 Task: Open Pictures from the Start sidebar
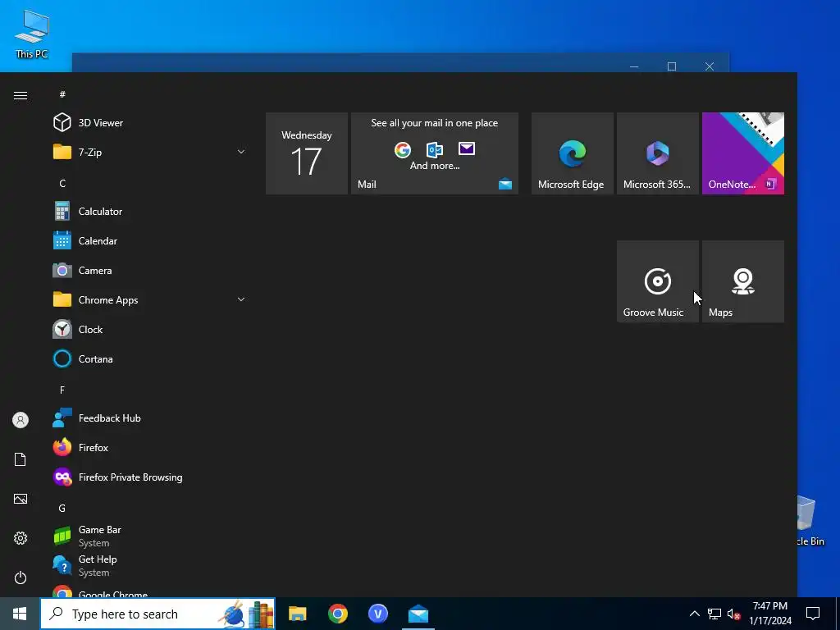coord(21,499)
